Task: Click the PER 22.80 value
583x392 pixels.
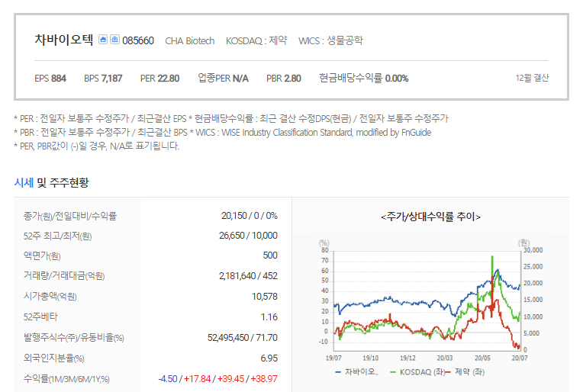Action: point(160,79)
